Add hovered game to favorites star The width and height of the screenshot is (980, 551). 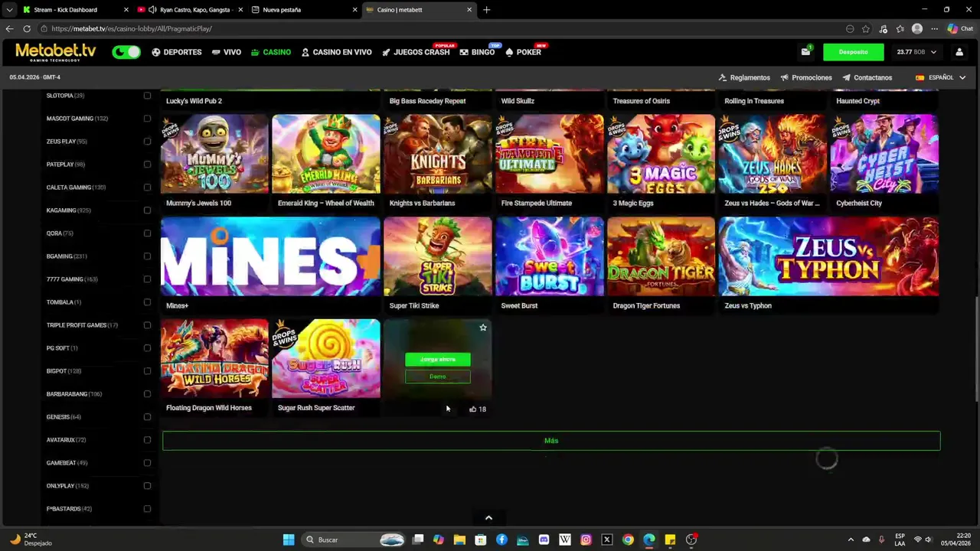tap(483, 328)
